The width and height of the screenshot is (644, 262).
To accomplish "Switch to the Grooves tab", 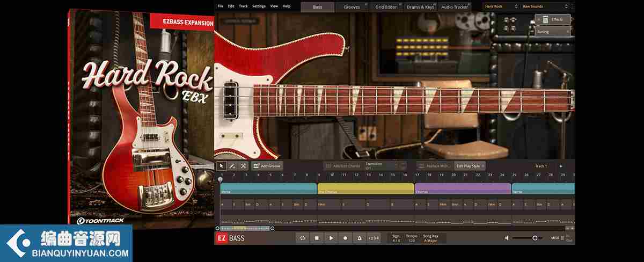I will tap(352, 7).
